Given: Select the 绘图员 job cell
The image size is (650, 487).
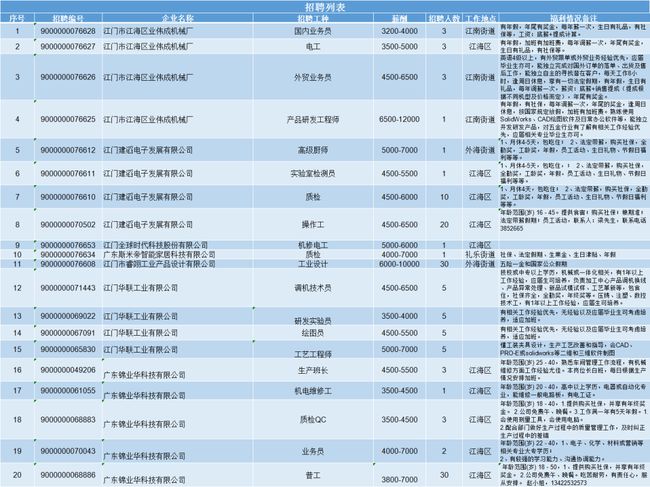Looking at the screenshot, I should 313,333.
